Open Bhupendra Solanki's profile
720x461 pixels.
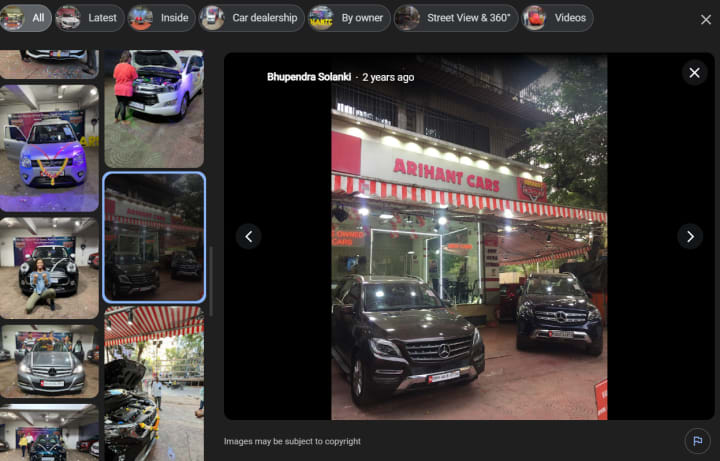pyautogui.click(x=309, y=77)
